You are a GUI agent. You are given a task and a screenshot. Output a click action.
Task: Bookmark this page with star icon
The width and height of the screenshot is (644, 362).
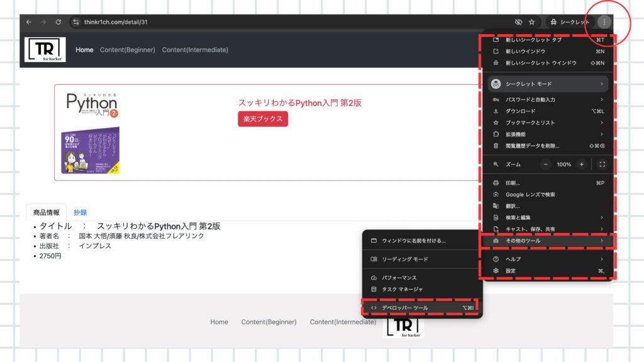532,22
